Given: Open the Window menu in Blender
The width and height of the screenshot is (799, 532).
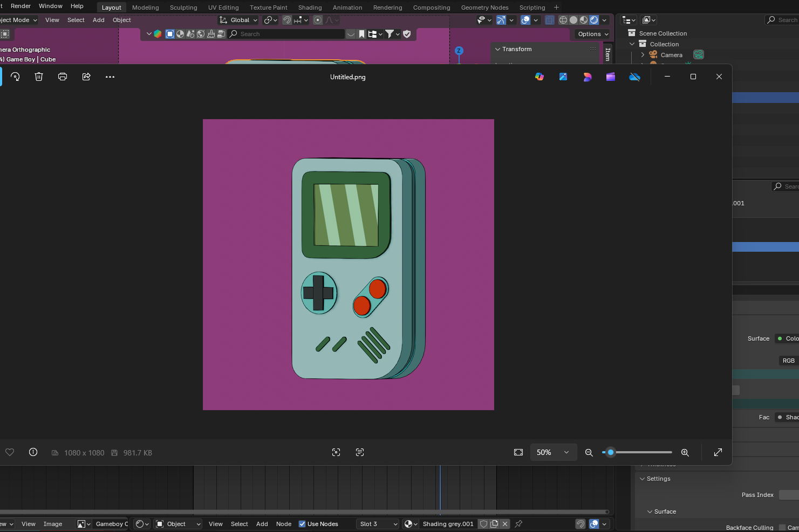Looking at the screenshot, I should click(51, 6).
